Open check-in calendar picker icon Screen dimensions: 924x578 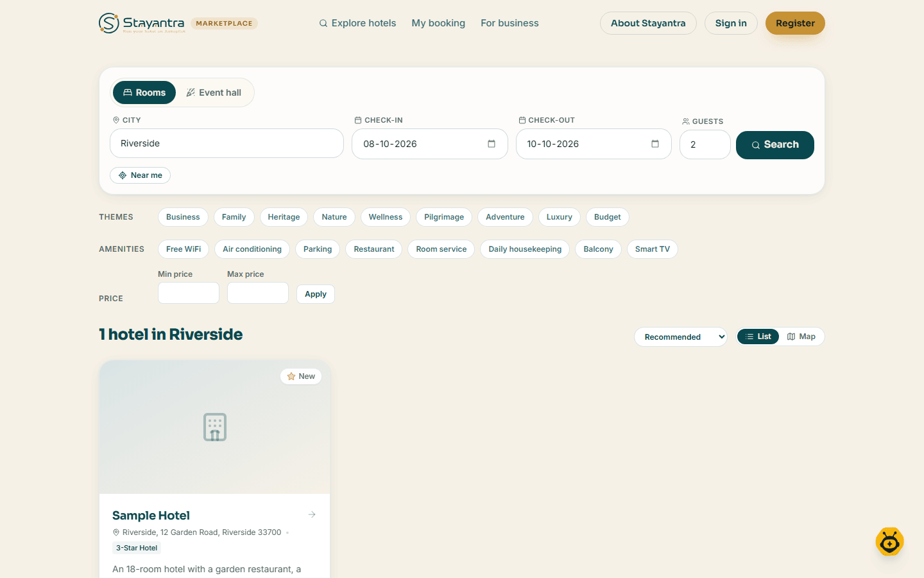pos(492,144)
